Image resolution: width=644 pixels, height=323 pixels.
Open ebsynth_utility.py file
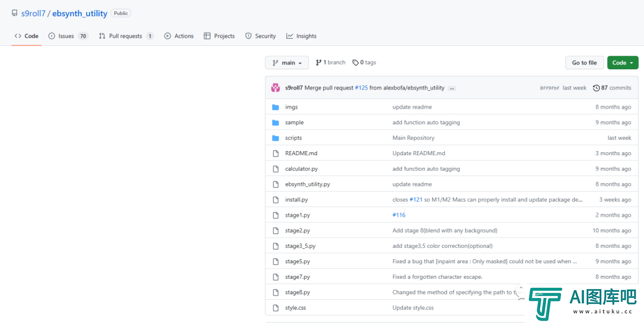click(308, 184)
